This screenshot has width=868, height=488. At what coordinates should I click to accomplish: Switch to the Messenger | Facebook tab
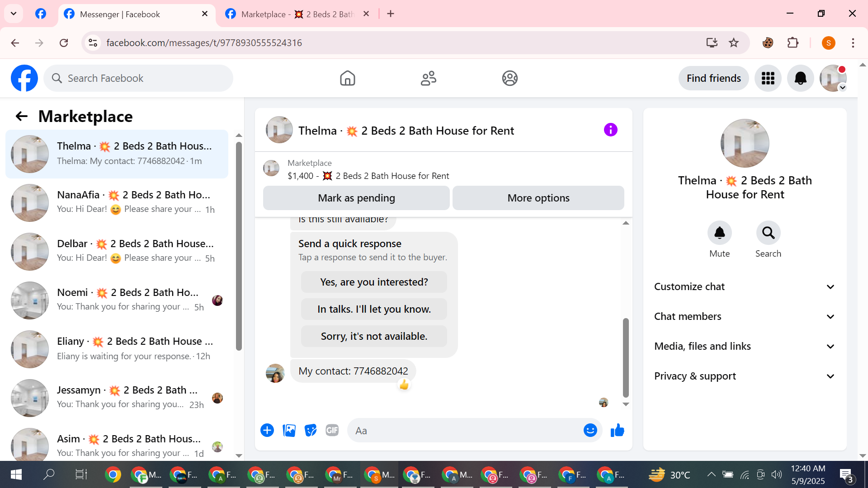pyautogui.click(x=137, y=14)
